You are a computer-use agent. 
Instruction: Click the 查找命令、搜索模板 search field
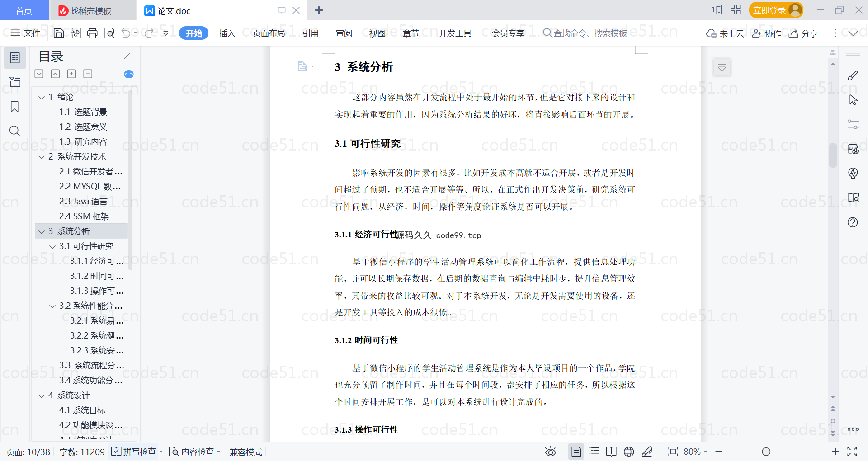(x=585, y=33)
